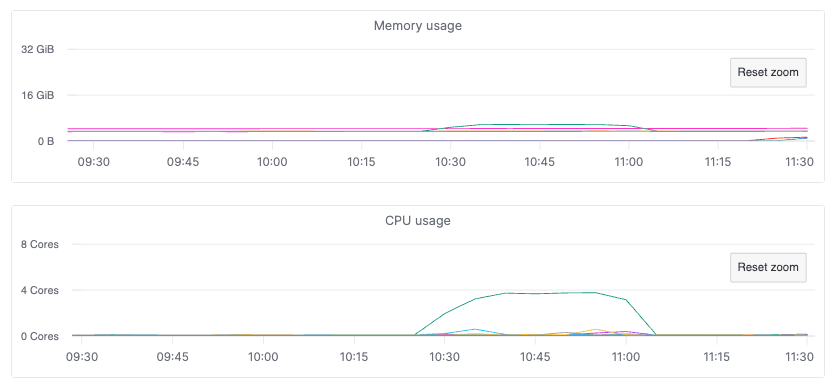Click the 11:30 label on Memory usage axis
The height and width of the screenshot is (388, 837).
800,161
